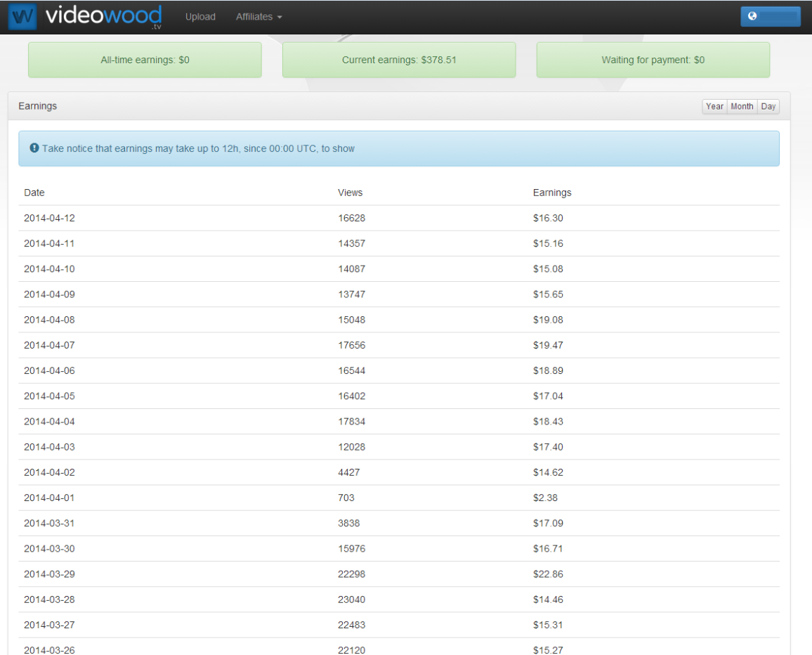Screen dimensions: 812x655
Task: Open the Upload page
Action: click(200, 17)
